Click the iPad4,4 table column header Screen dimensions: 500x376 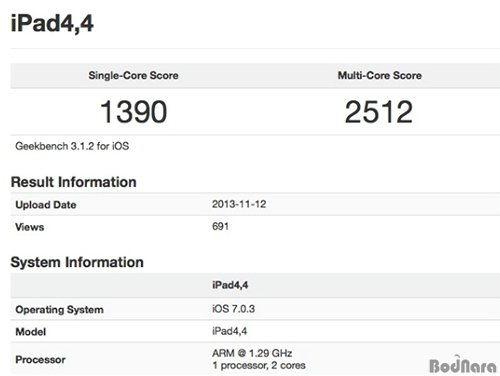pyautogui.click(x=230, y=285)
